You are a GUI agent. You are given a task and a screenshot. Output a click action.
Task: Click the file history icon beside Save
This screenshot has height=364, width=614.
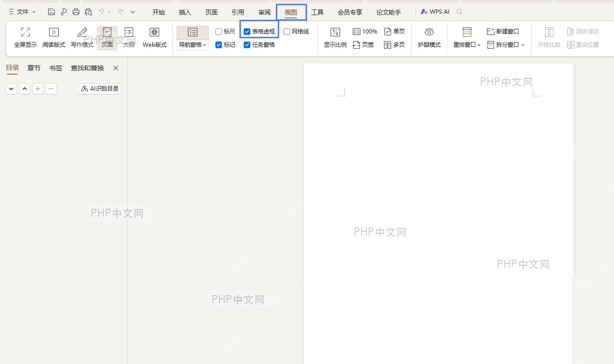point(64,12)
